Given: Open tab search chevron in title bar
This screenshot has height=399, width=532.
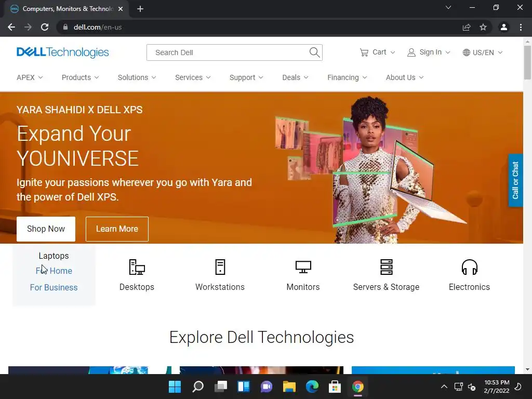Looking at the screenshot, I should (x=448, y=7).
